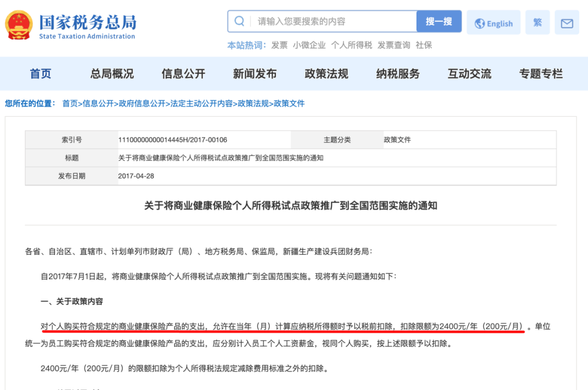This screenshot has height=390, width=588.
Task: Open 总局概况 navigation item
Action: pos(112,74)
